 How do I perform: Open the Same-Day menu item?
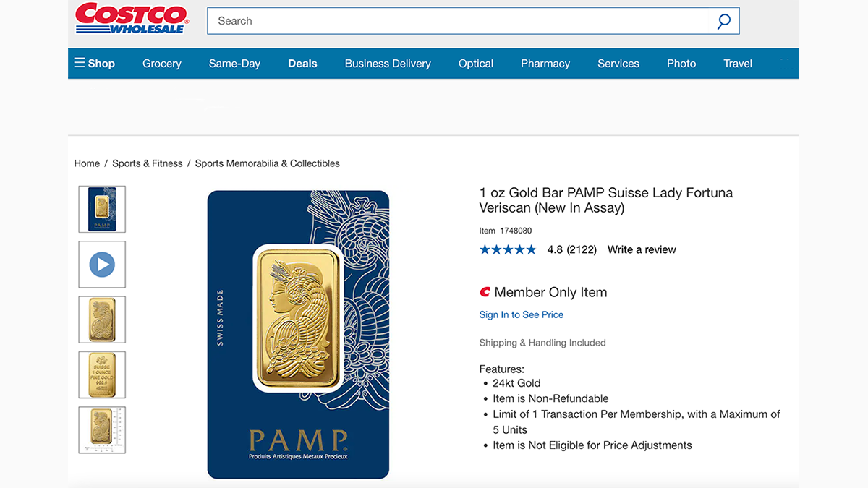point(234,64)
